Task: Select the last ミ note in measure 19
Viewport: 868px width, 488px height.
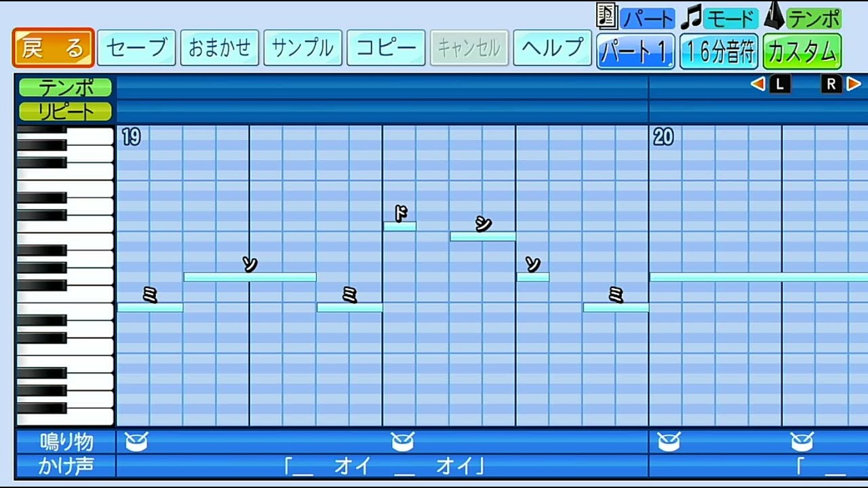Action: pos(616,308)
